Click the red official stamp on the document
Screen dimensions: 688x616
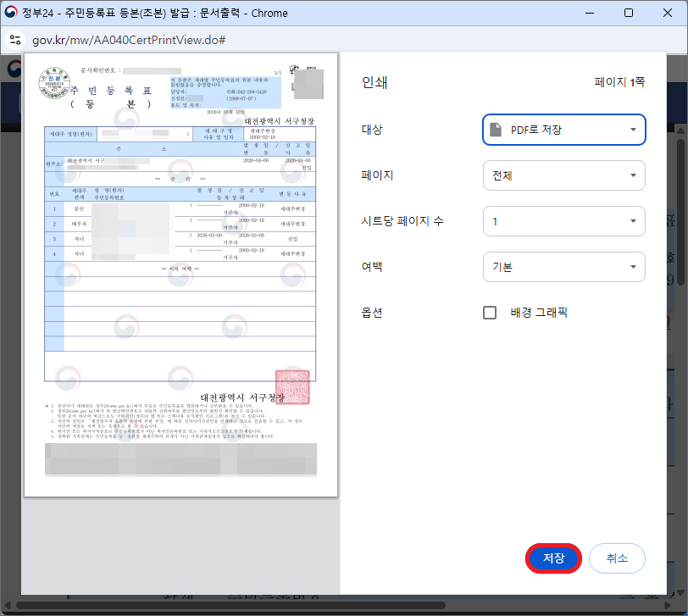292,386
